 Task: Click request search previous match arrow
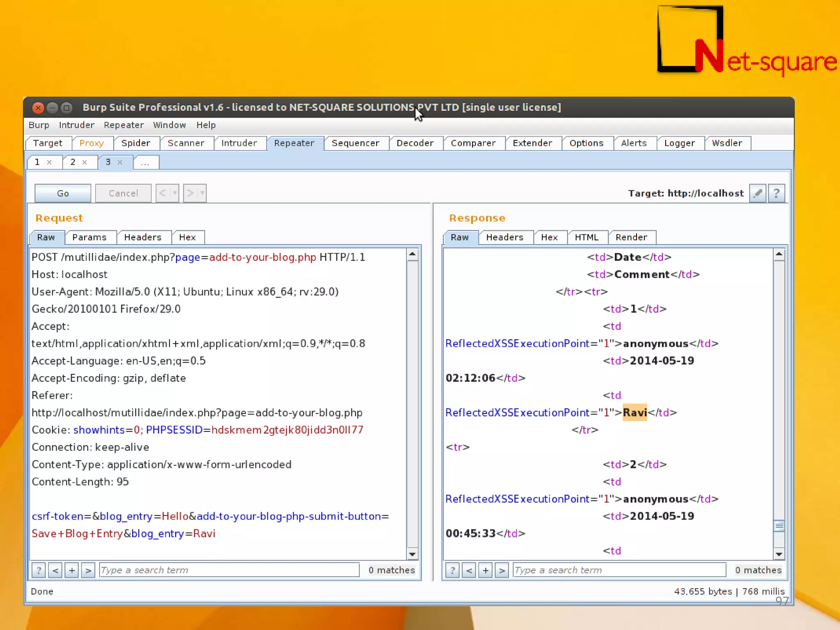55,570
